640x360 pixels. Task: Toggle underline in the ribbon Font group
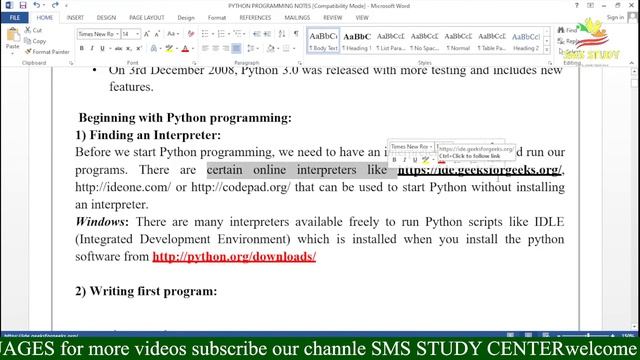coord(102,49)
